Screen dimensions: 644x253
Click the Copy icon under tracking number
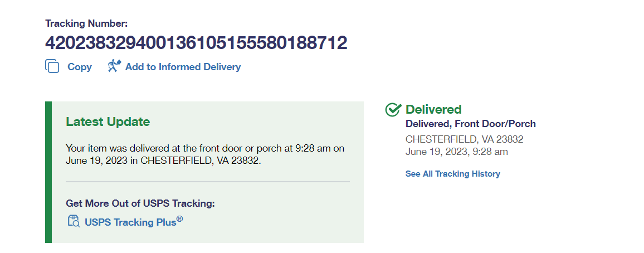52,66
